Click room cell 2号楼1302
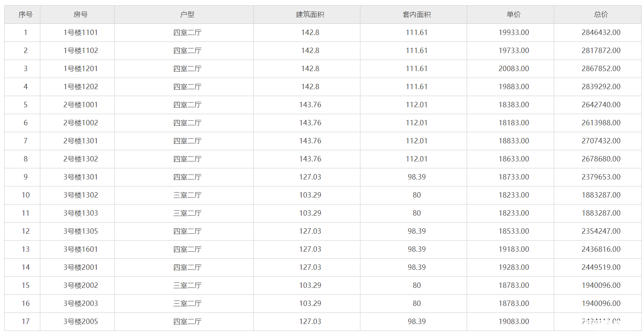 point(81,159)
